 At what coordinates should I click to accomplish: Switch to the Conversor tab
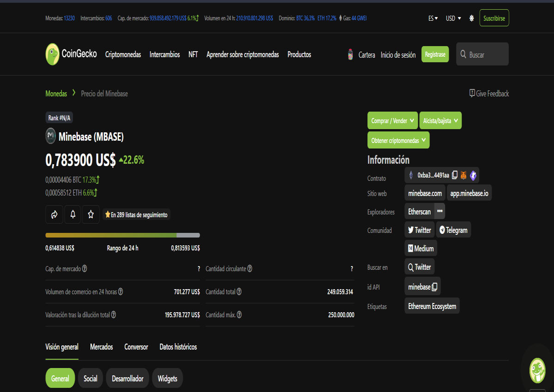click(x=136, y=347)
